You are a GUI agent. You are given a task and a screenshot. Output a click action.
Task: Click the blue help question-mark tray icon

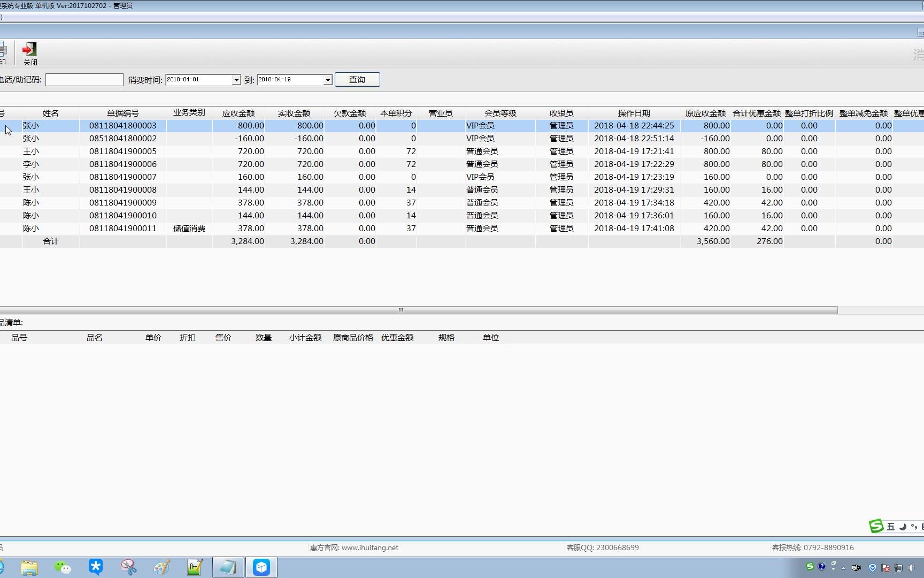pos(822,567)
